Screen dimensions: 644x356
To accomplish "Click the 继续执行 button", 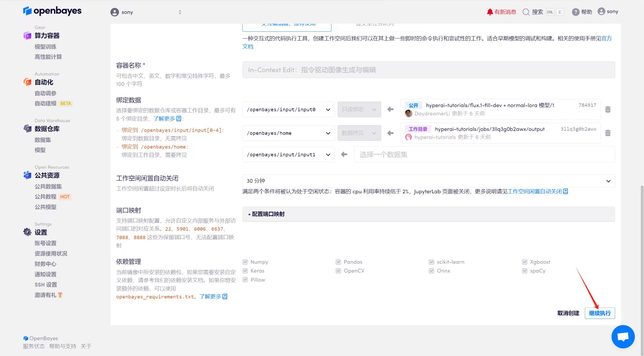I will tap(600, 313).
